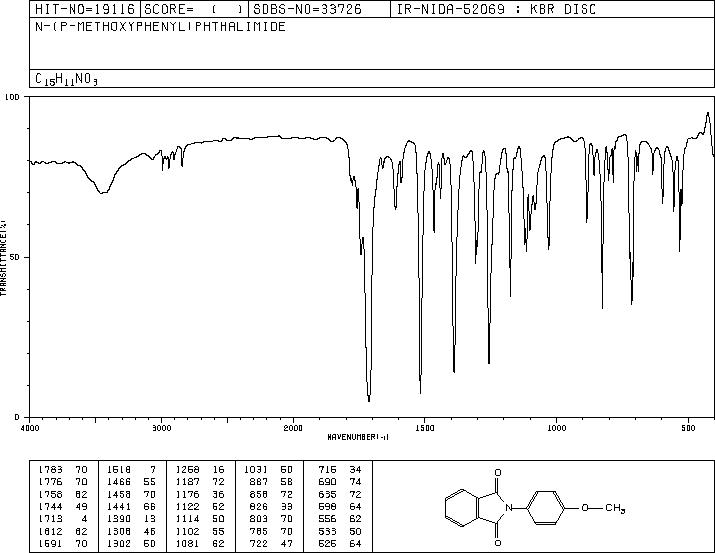
Task: Click the 2000 tick label on x-axis
Action: (293, 428)
